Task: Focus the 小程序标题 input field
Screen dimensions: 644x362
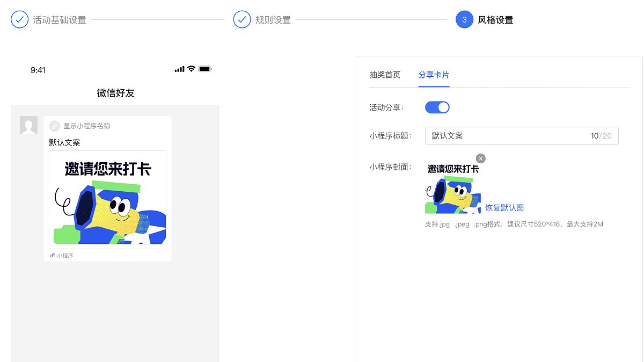Action: pos(522,136)
